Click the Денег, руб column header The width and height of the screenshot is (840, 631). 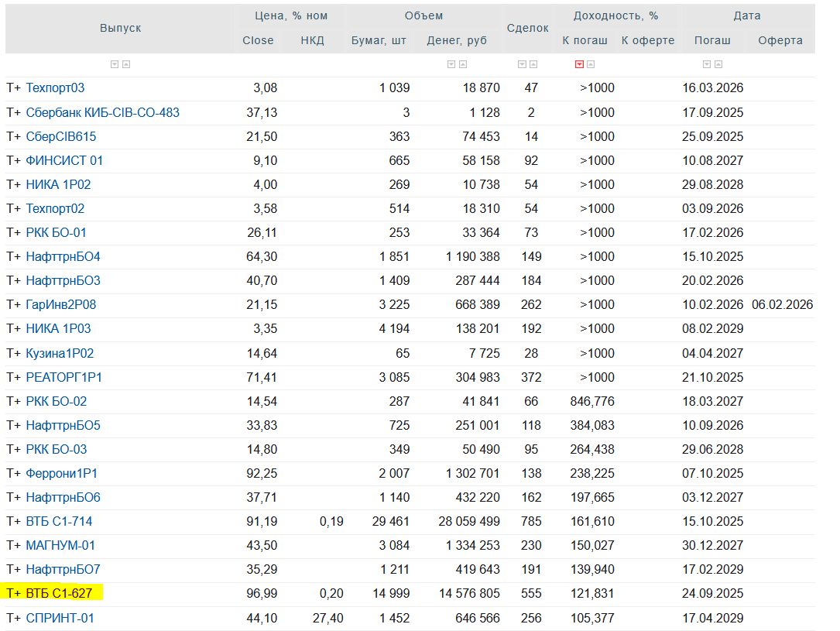point(457,41)
